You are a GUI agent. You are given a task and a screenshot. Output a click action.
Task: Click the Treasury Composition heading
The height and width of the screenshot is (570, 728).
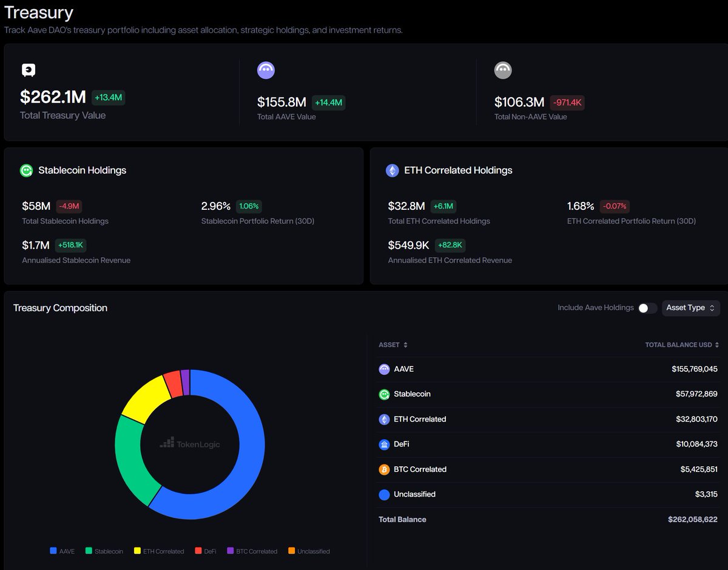coord(60,308)
